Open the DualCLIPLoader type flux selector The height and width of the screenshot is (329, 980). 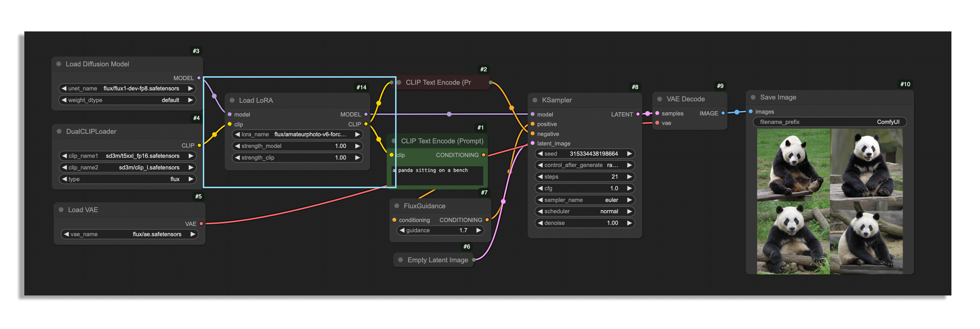127,179
